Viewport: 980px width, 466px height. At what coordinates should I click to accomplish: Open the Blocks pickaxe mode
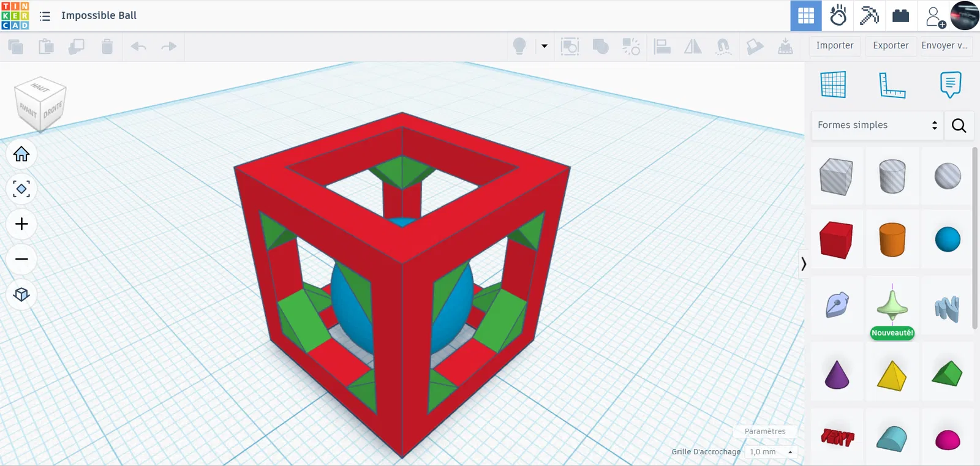click(x=869, y=15)
